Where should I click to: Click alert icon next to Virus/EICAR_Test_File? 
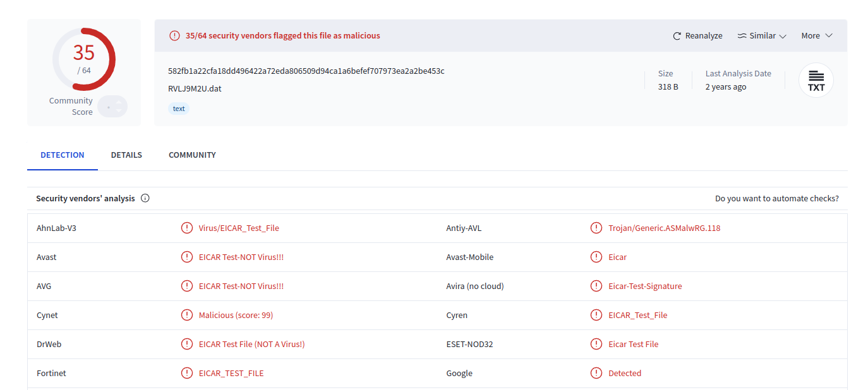pos(187,228)
